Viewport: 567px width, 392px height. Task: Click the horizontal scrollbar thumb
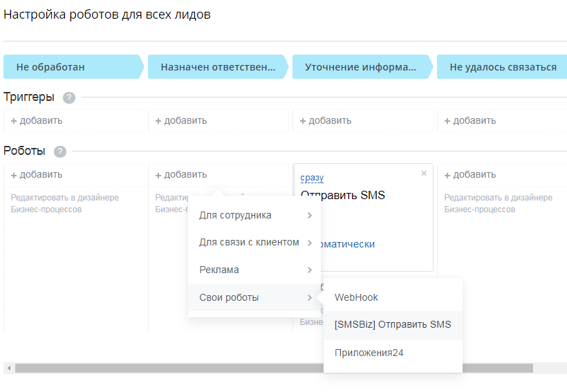tap(274, 368)
